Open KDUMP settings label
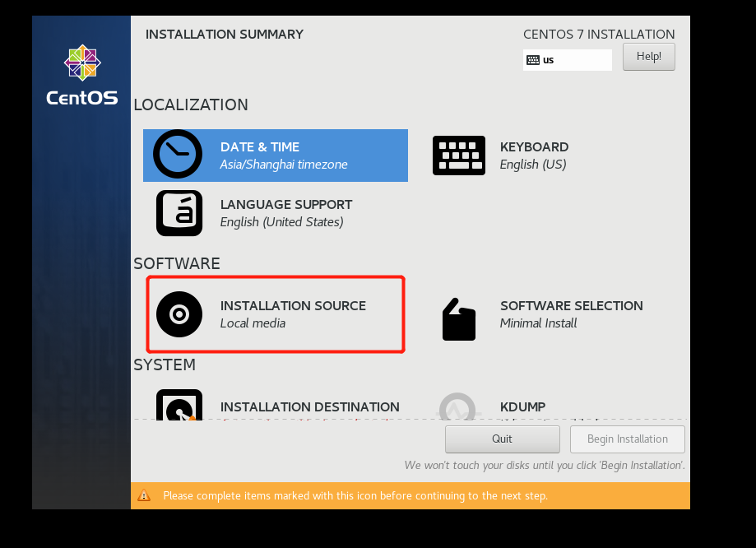This screenshot has width=756, height=548. 522,407
